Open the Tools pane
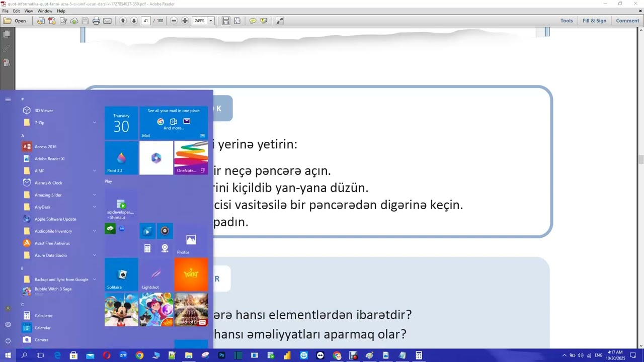The width and height of the screenshot is (644, 362). [x=567, y=21]
